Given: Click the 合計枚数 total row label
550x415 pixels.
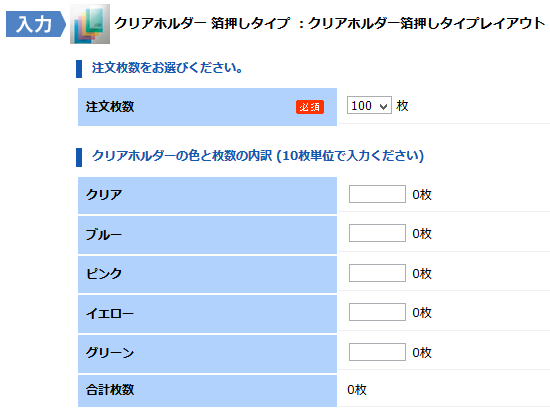Looking at the screenshot, I should 110,390.
